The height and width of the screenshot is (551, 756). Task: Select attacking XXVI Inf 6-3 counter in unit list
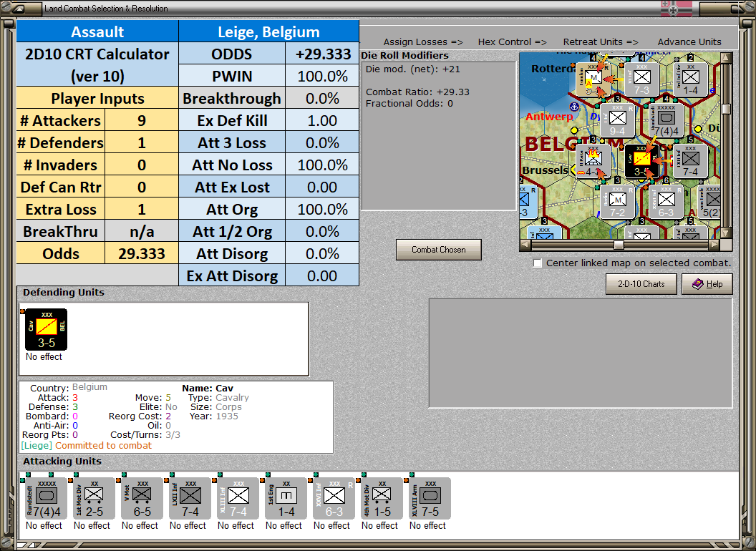(334, 499)
